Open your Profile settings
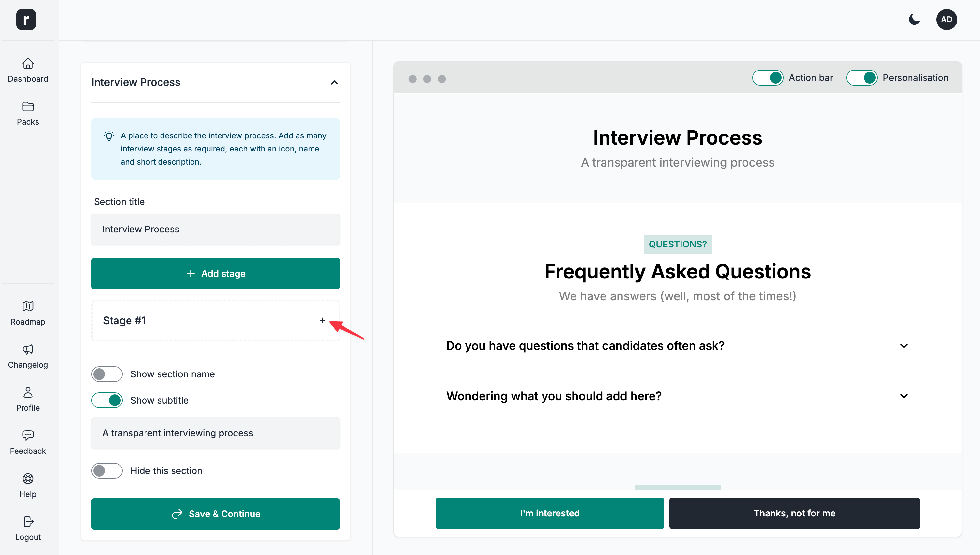The height and width of the screenshot is (555, 980). (x=28, y=399)
